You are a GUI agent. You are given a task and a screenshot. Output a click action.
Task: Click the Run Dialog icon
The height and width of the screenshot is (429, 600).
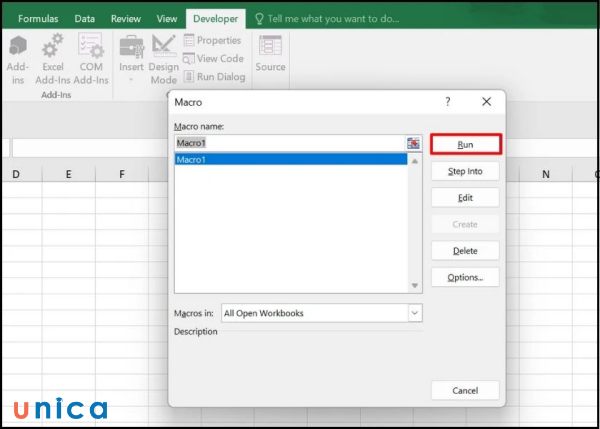tap(213, 76)
